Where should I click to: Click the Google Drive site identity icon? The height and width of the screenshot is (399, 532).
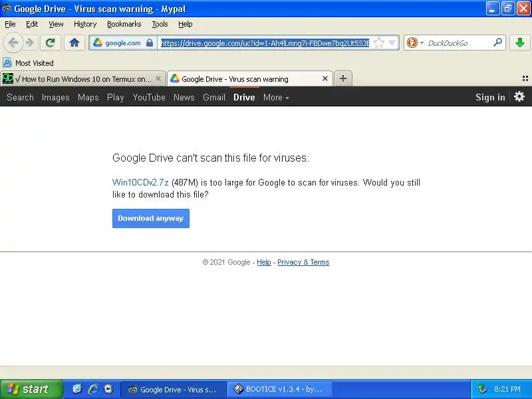98,43
